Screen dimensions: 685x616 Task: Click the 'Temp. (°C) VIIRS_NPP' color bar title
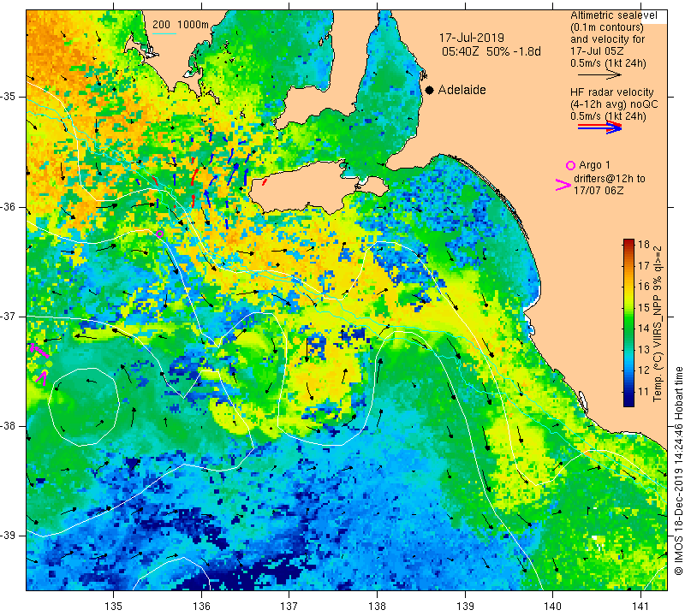(x=658, y=323)
